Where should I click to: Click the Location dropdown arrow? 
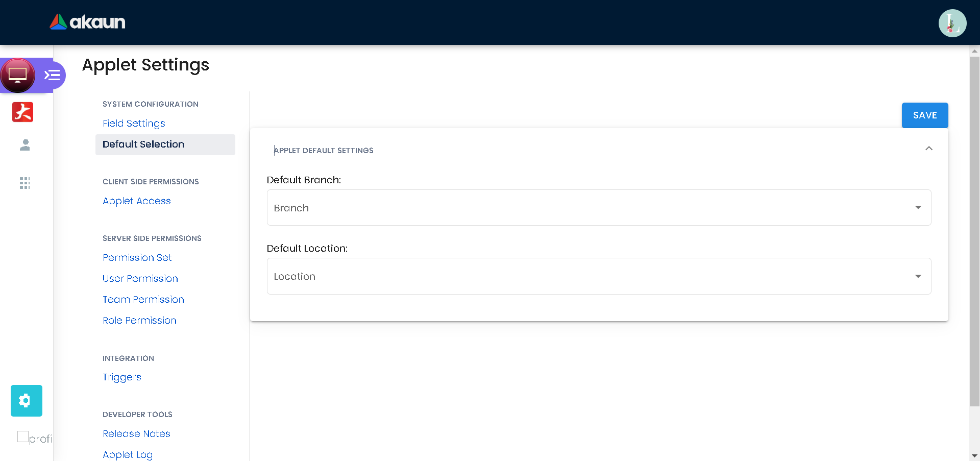tap(918, 276)
